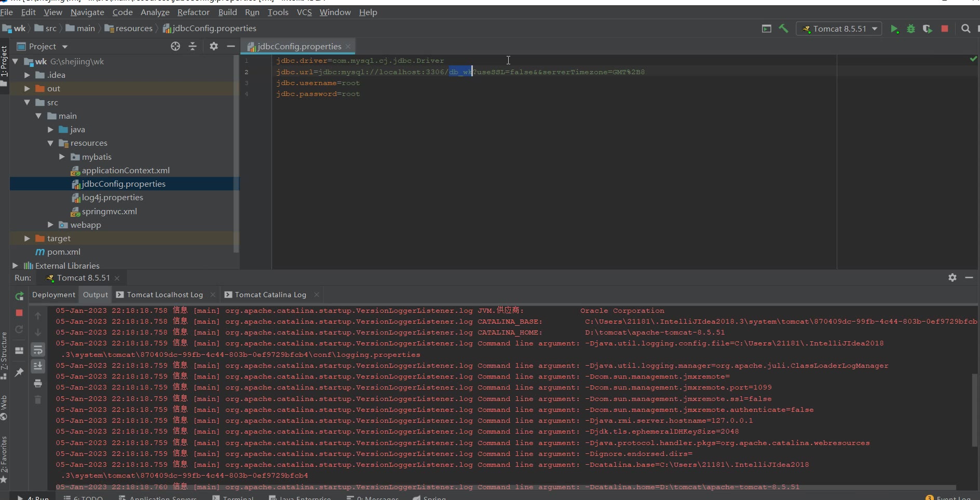
Task: Toggle the pin tab icon in the Run panel
Action: pyautogui.click(x=19, y=372)
